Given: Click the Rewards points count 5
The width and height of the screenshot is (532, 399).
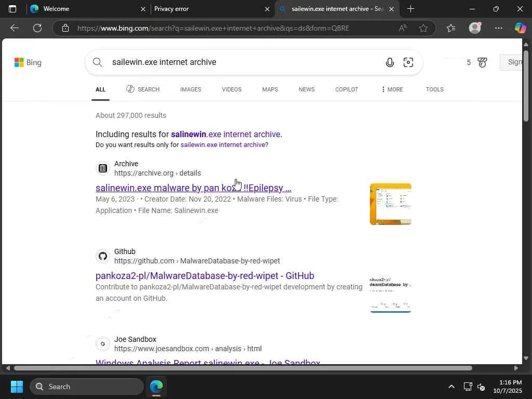Looking at the screenshot, I should click(469, 62).
